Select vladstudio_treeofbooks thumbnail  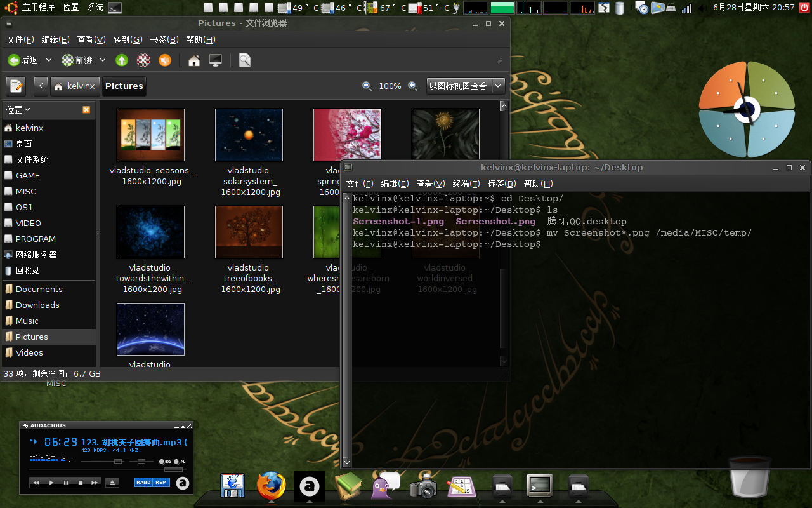click(249, 232)
